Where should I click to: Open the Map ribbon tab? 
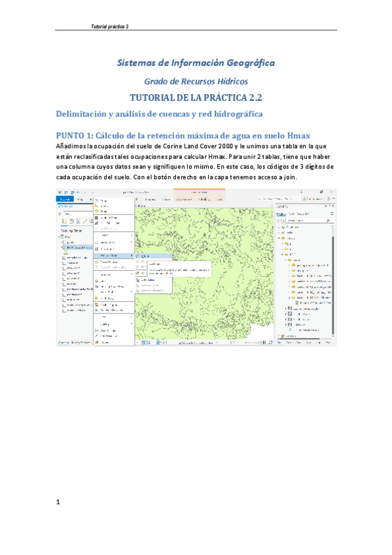80,199
